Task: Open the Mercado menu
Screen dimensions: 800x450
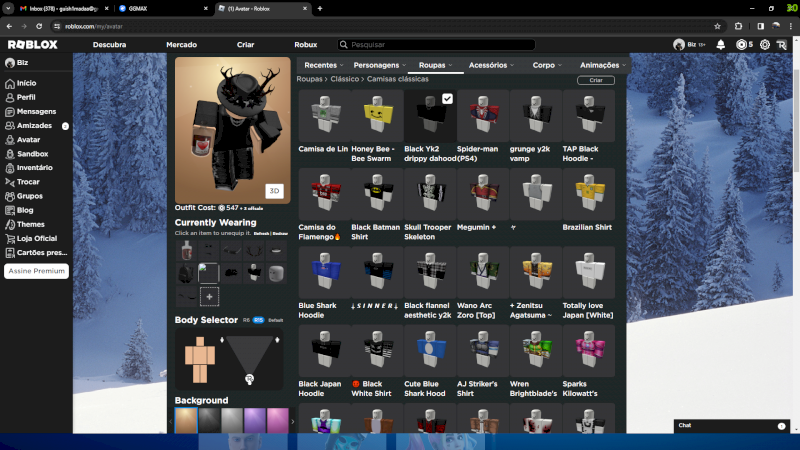Action: pos(181,45)
